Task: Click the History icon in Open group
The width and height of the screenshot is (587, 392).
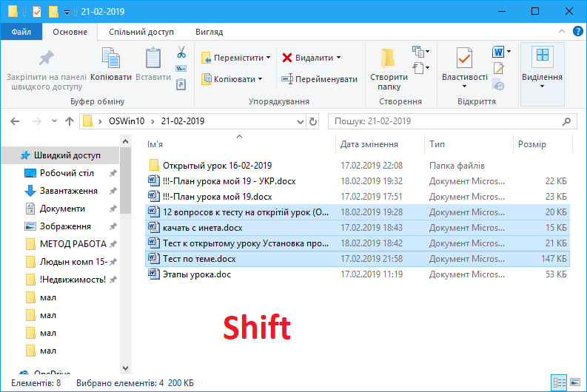Action: point(498,84)
